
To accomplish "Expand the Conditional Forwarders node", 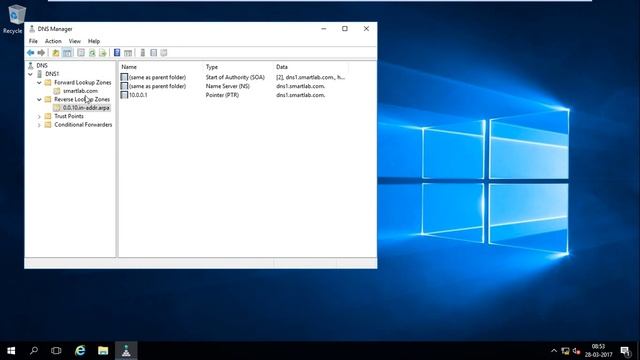I will (39, 125).
